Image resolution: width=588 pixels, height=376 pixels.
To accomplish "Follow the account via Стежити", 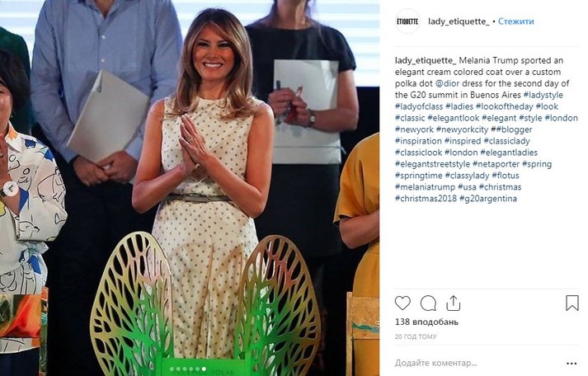I will pyautogui.click(x=515, y=21).
